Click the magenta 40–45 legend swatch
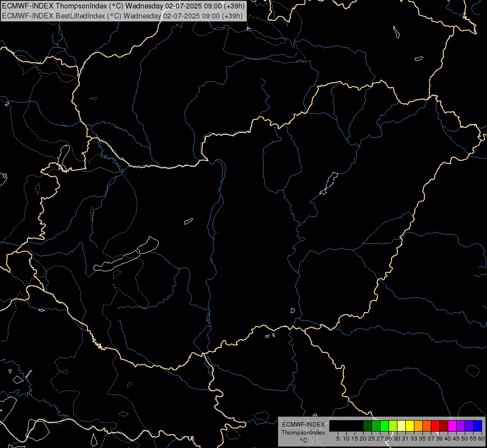Screen dimensions: 487x448 (x=452, y=426)
